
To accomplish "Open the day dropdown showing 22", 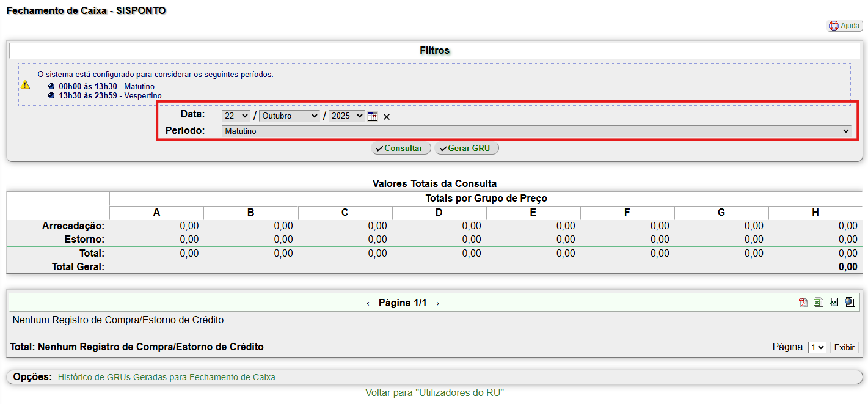I will 236,116.
